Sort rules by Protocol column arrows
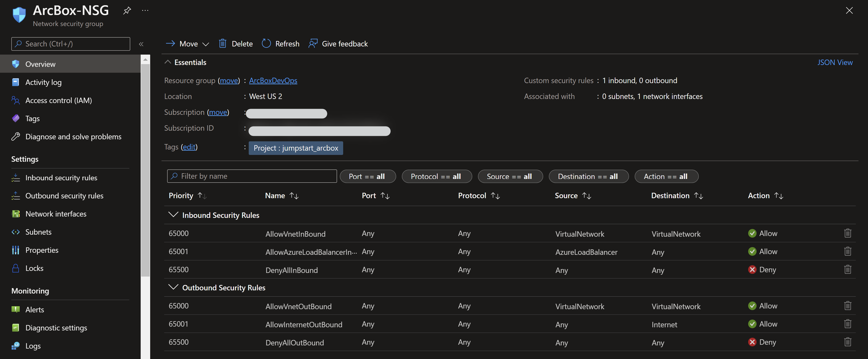 495,196
